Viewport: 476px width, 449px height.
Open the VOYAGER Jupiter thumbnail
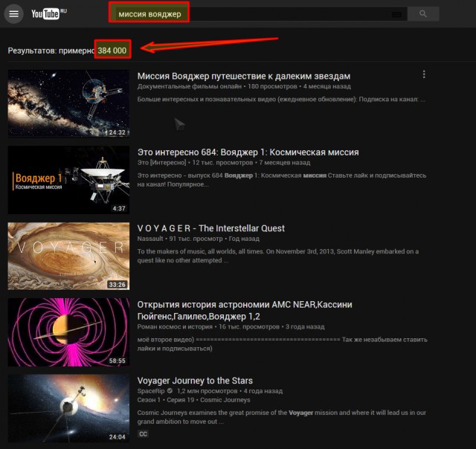(x=68, y=256)
